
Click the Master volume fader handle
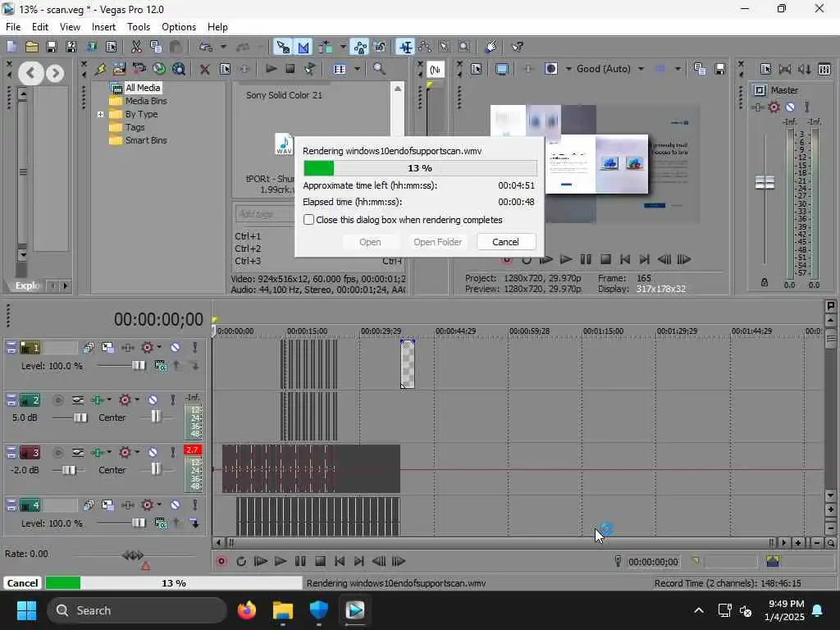[765, 183]
